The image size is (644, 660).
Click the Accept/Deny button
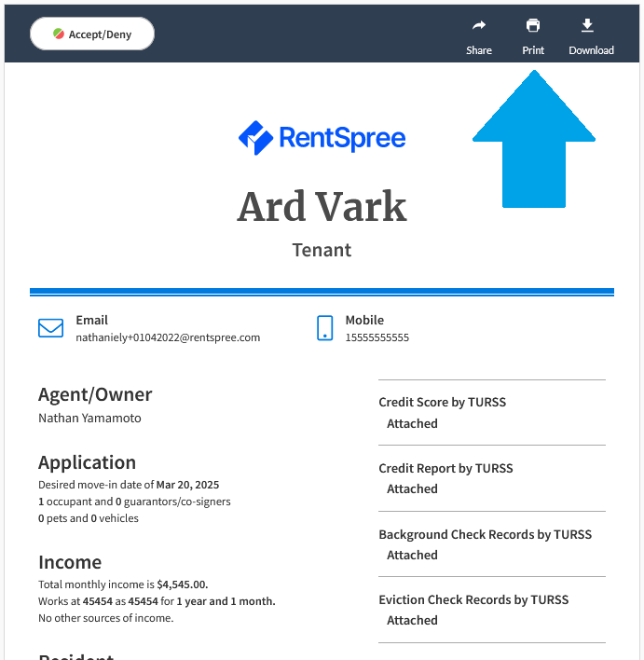92,34
